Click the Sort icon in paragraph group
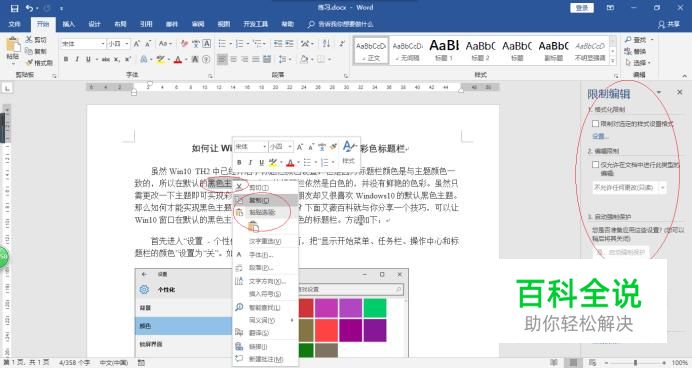This screenshot has height=368, width=692. pos(326,44)
